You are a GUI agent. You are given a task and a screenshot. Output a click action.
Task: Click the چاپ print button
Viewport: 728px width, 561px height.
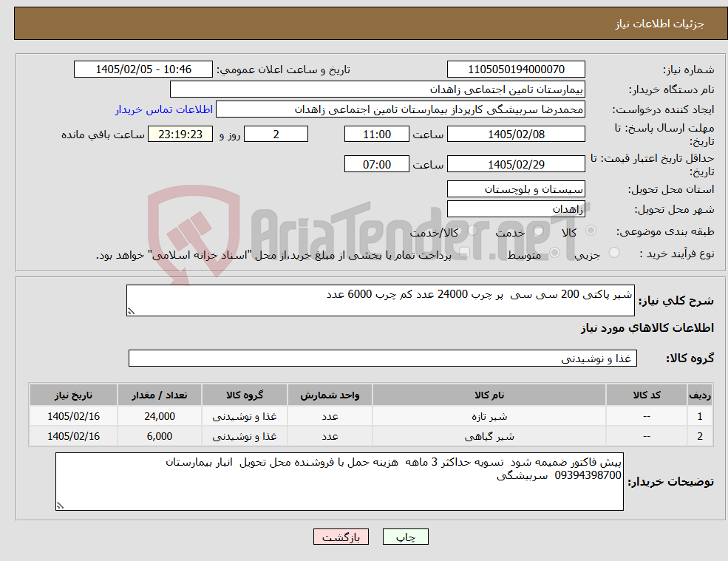point(405,537)
